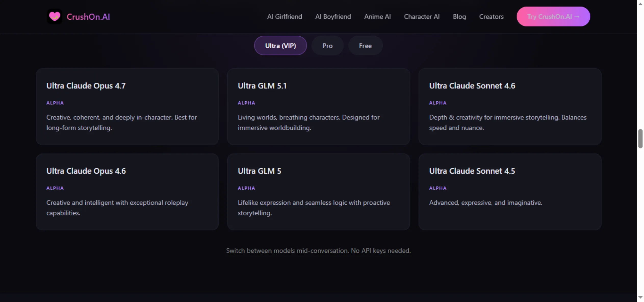The width and height of the screenshot is (644, 302).
Task: Open the Character AI nav item
Action: [x=422, y=17]
